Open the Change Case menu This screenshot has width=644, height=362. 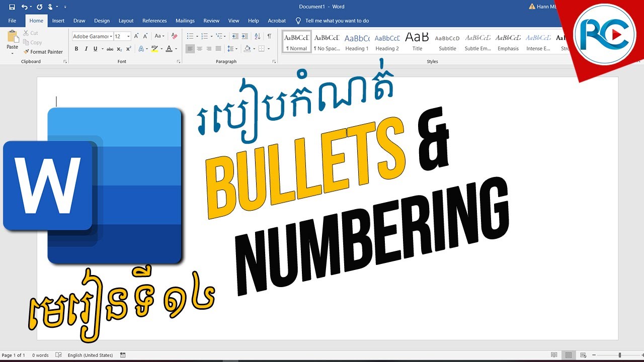click(159, 36)
